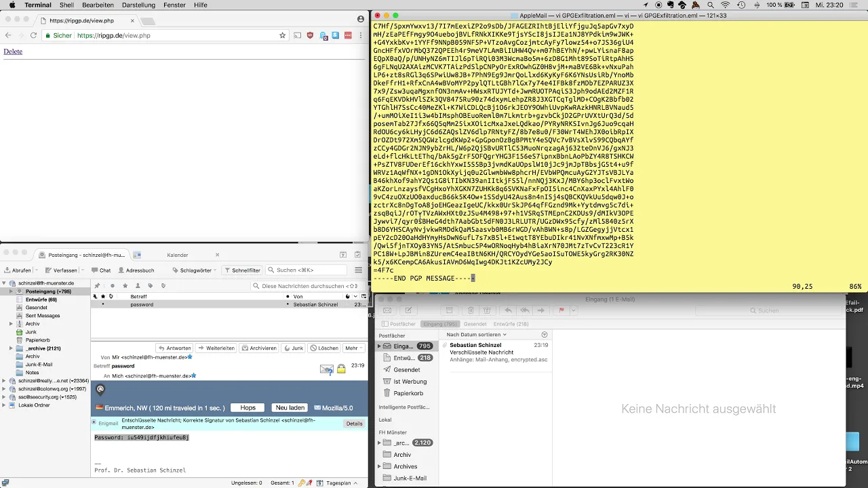
Task: Close the Kalender tab
Action: [x=218, y=255]
